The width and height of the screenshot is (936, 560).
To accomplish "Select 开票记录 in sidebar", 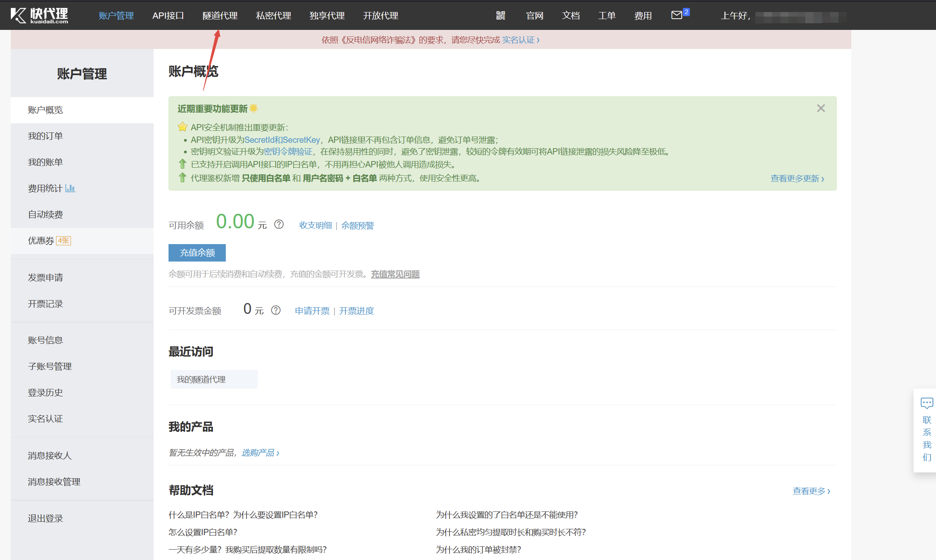I will click(82, 304).
